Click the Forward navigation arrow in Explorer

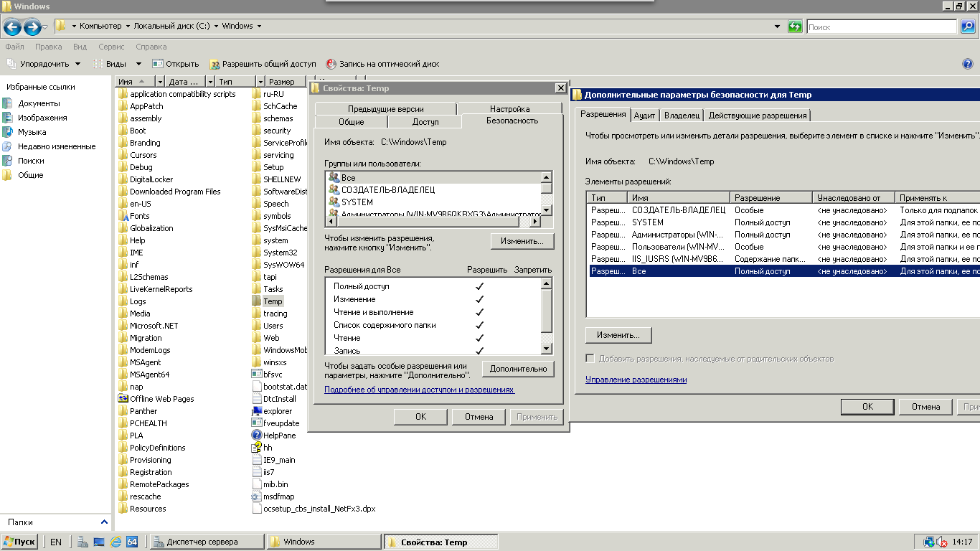tap(32, 27)
